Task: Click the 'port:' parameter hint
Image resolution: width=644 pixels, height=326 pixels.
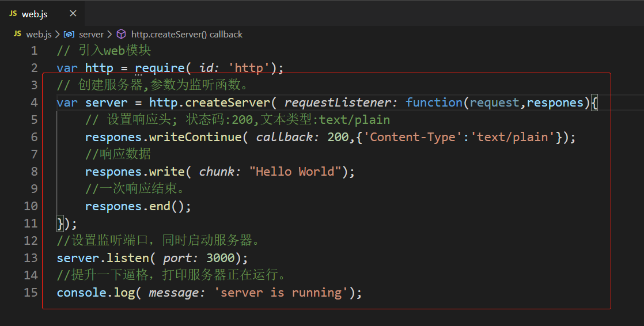Action: [x=181, y=258]
